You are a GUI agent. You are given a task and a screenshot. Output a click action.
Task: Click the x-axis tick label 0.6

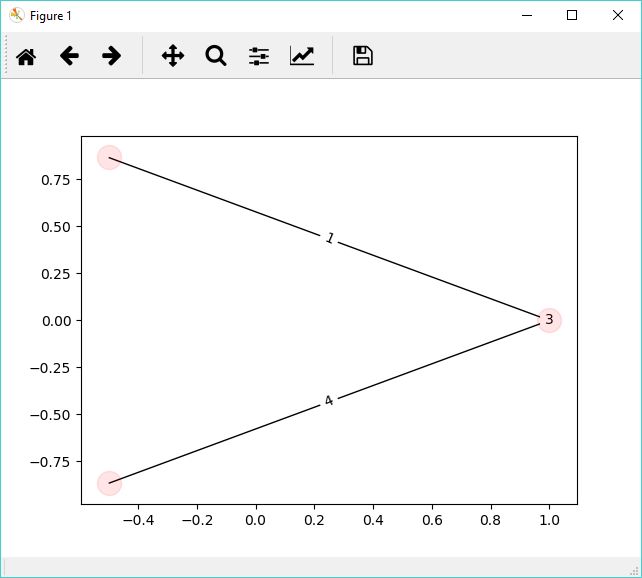(x=432, y=520)
